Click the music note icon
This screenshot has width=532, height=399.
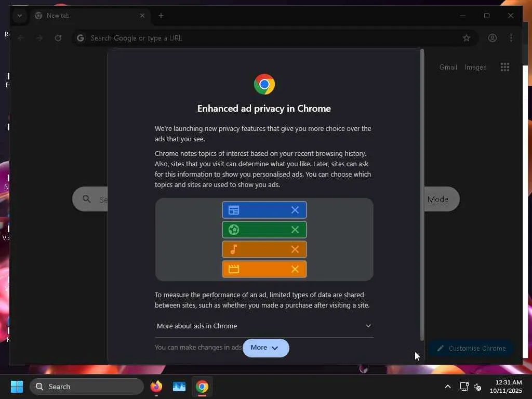[x=234, y=249]
